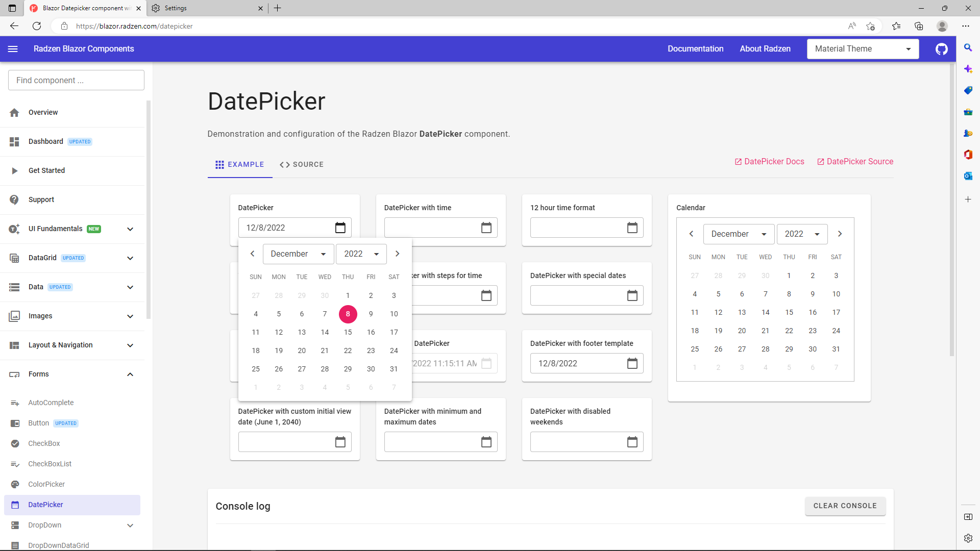Open the Dashboard sidebar item
This screenshot has height=551, width=980.
[72, 141]
